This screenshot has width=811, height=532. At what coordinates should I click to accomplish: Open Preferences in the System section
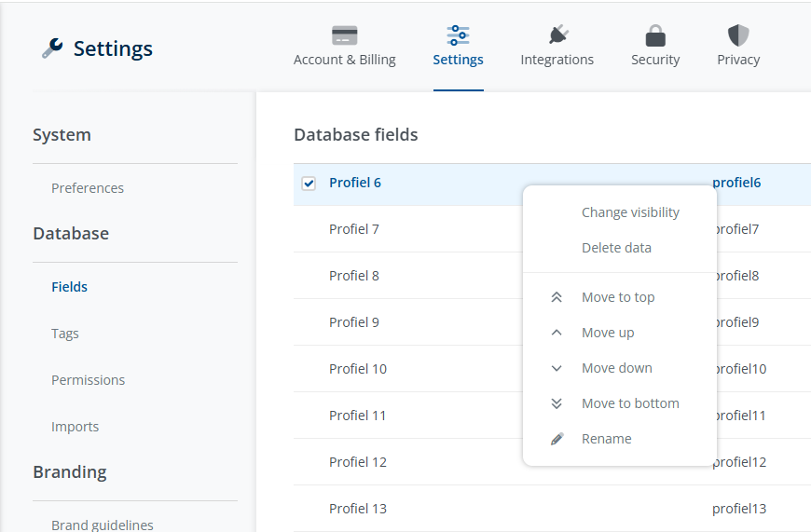[88, 188]
